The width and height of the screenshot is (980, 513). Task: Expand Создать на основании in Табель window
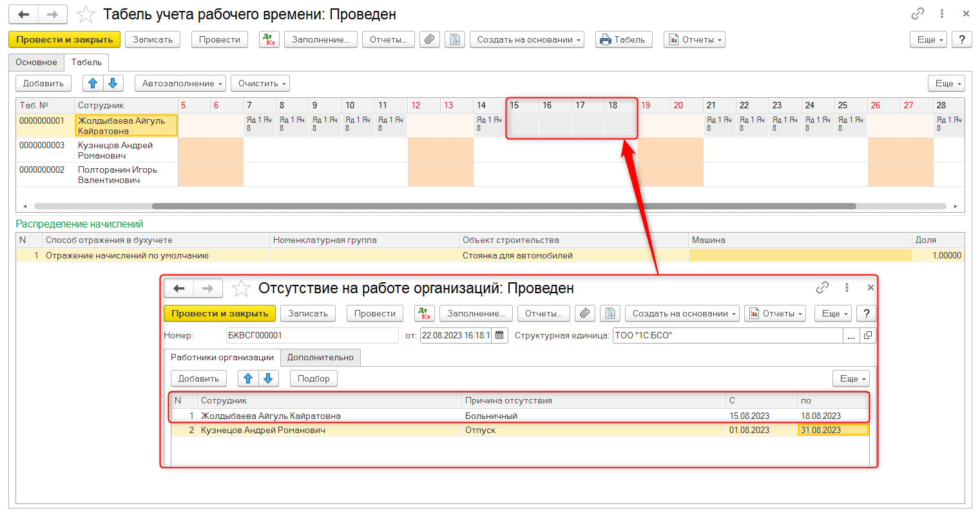pyautogui.click(x=527, y=39)
